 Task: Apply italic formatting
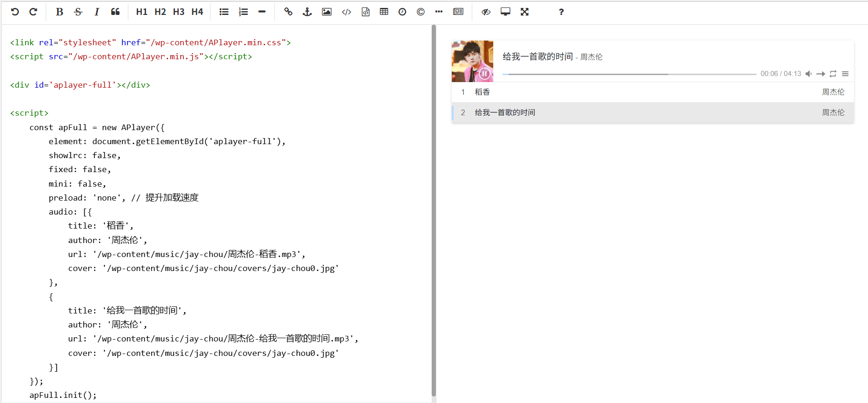coord(97,12)
